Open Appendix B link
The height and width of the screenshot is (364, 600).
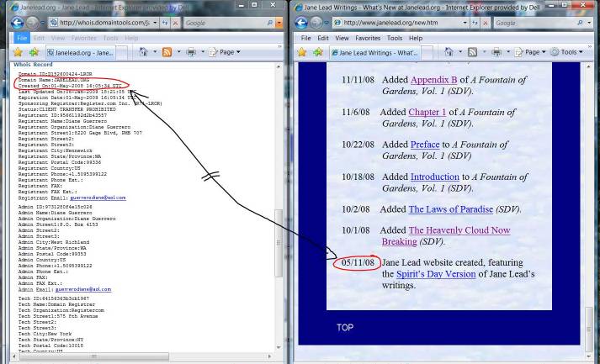[433, 80]
